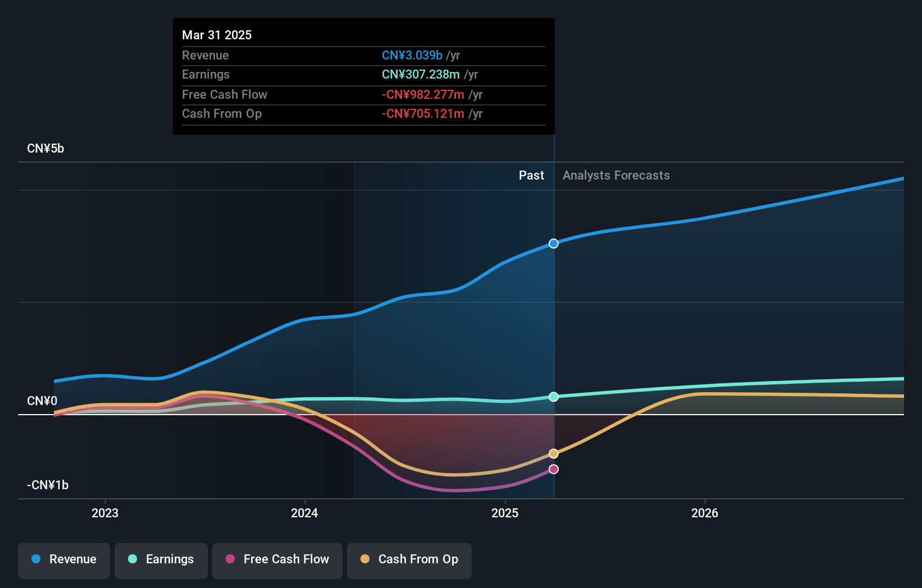
Task: Click the CN¥0 y-axis label
Action: click(x=42, y=401)
